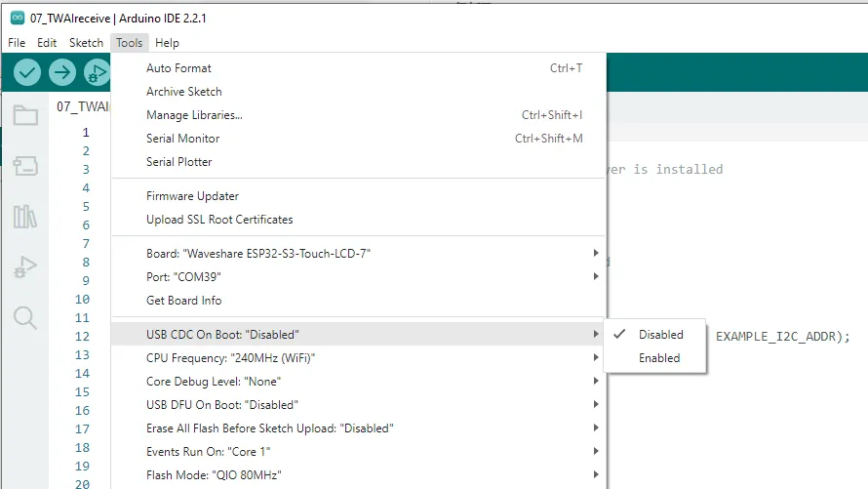This screenshot has width=868, height=489.
Task: Select Enabled for USB CDC On Boot
Action: pyautogui.click(x=659, y=358)
